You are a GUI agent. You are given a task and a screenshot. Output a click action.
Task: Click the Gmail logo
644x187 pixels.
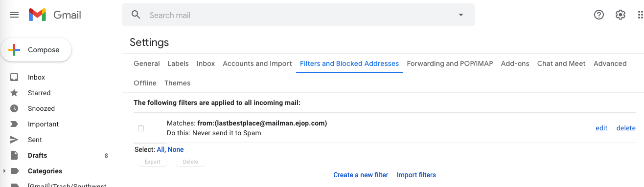[55, 15]
